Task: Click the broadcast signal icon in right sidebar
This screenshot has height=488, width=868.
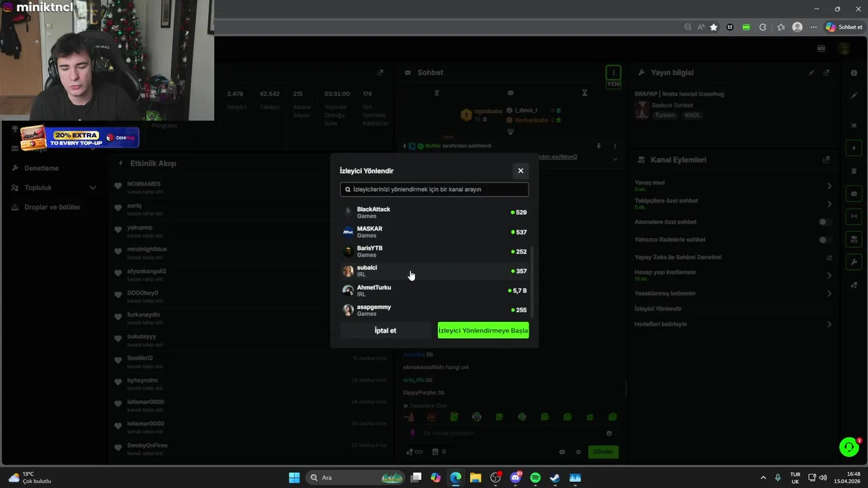Action: (854, 216)
